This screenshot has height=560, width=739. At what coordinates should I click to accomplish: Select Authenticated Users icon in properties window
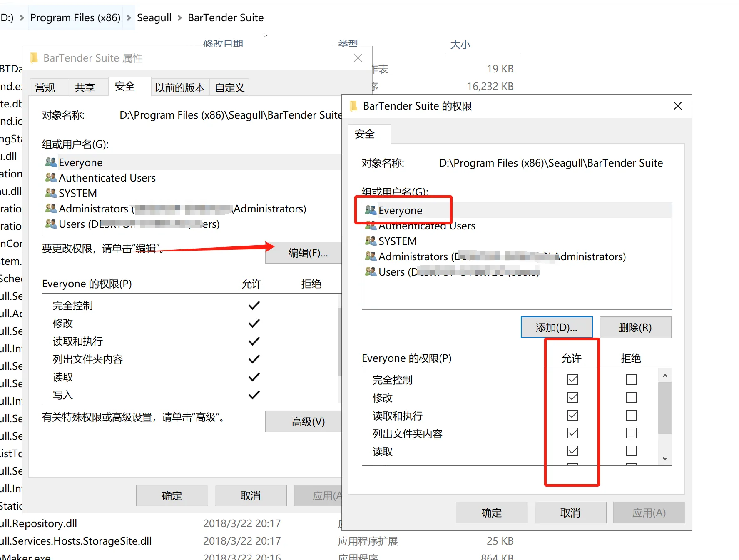[x=51, y=178]
